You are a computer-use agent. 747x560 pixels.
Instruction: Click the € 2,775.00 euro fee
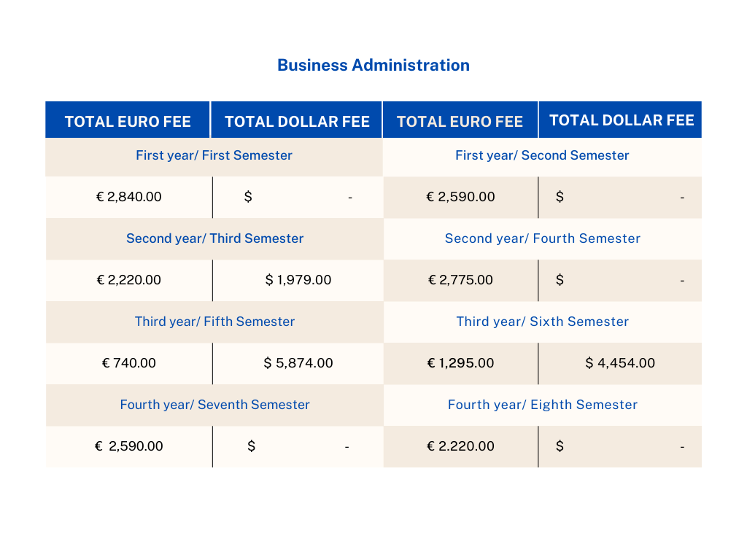pos(460,280)
